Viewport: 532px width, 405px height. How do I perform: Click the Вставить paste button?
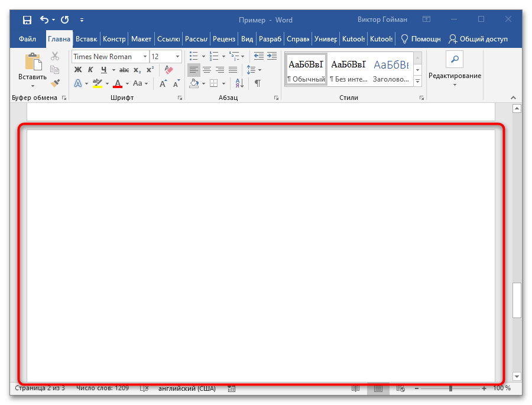click(x=33, y=70)
